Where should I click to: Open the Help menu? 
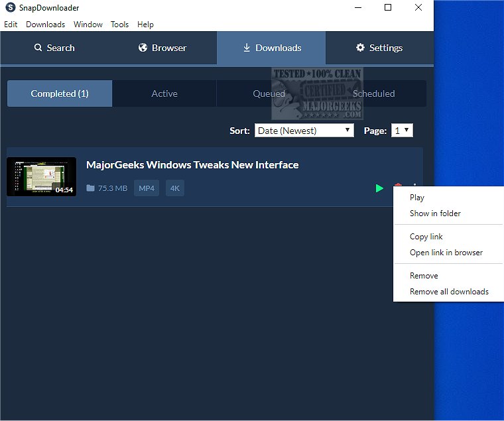pyautogui.click(x=145, y=25)
